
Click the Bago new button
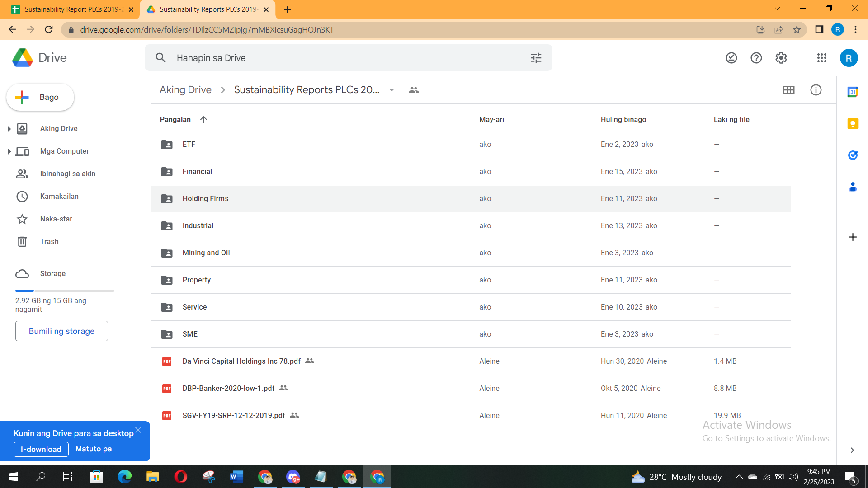[x=40, y=97]
